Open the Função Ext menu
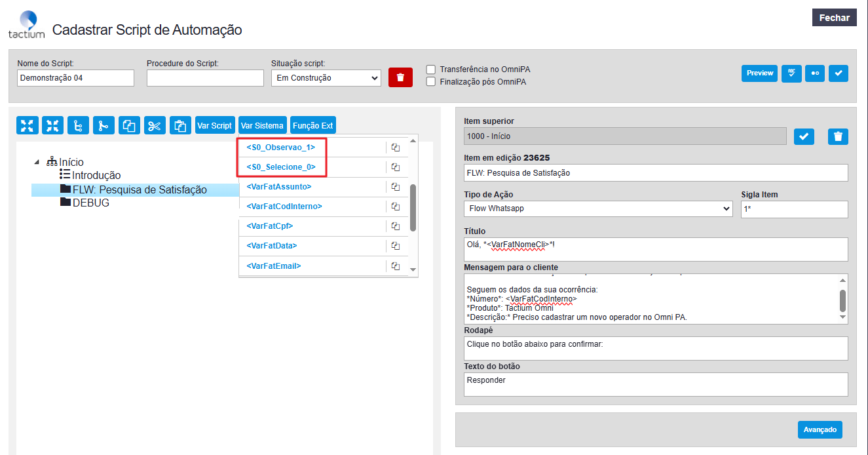The height and width of the screenshot is (455, 868). click(312, 126)
